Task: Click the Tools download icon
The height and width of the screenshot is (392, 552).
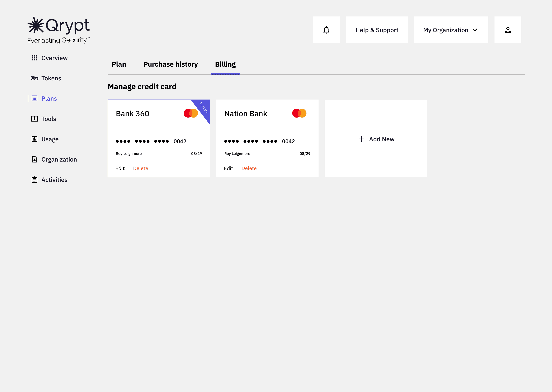Action: tap(34, 119)
